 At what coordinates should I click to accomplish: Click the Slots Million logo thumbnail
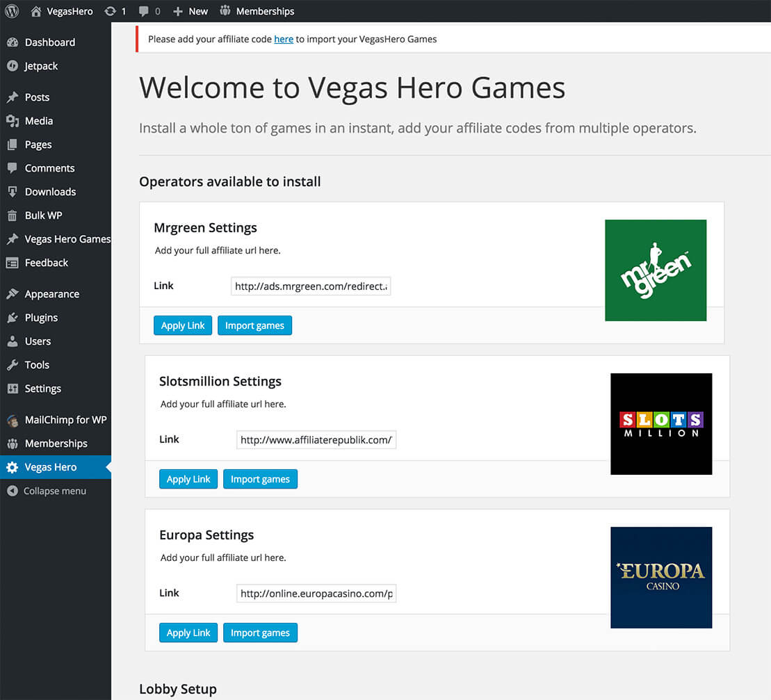661,424
